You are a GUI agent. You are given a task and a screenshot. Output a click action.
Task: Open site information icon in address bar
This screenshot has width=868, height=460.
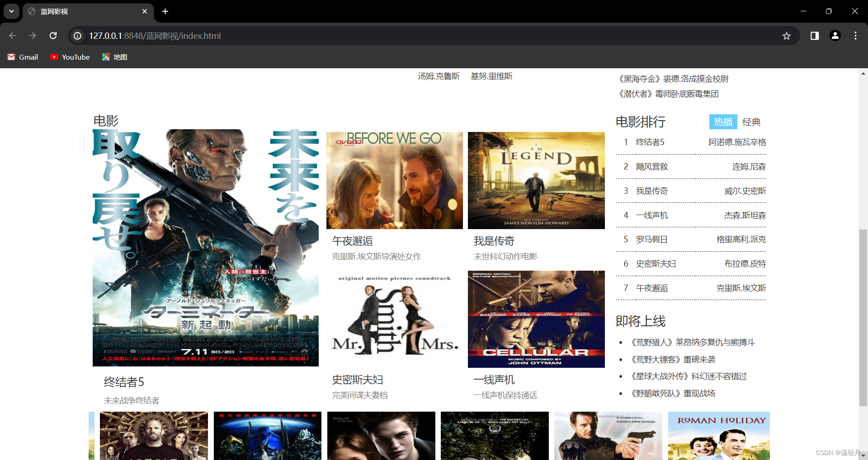tap(78, 36)
